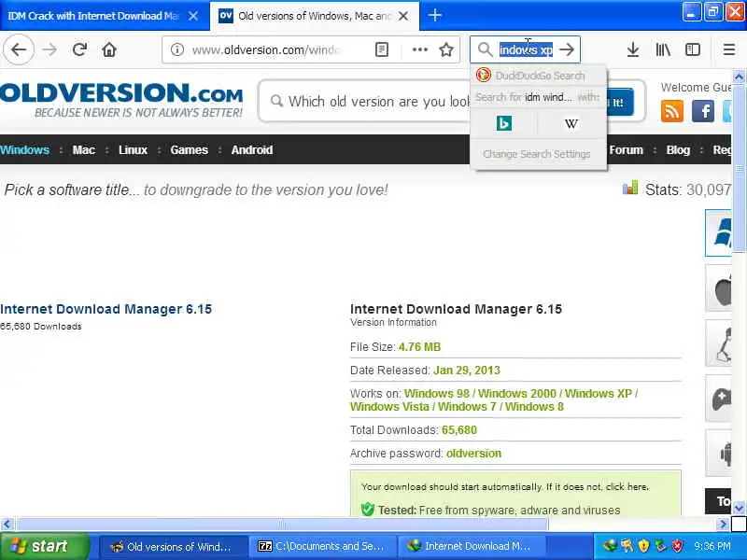This screenshot has width=747, height=560.
Task: Search with the Wikipedia engine icon
Action: pos(571,124)
